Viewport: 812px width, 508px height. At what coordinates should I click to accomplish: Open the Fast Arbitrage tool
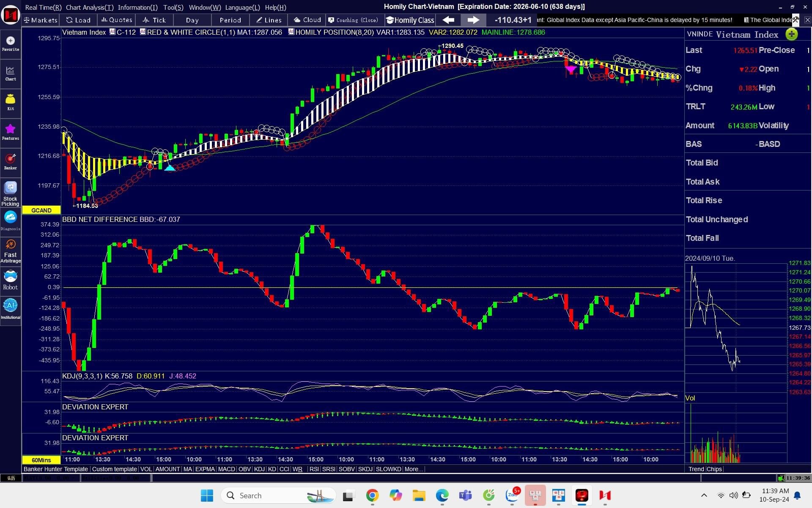pyautogui.click(x=11, y=251)
